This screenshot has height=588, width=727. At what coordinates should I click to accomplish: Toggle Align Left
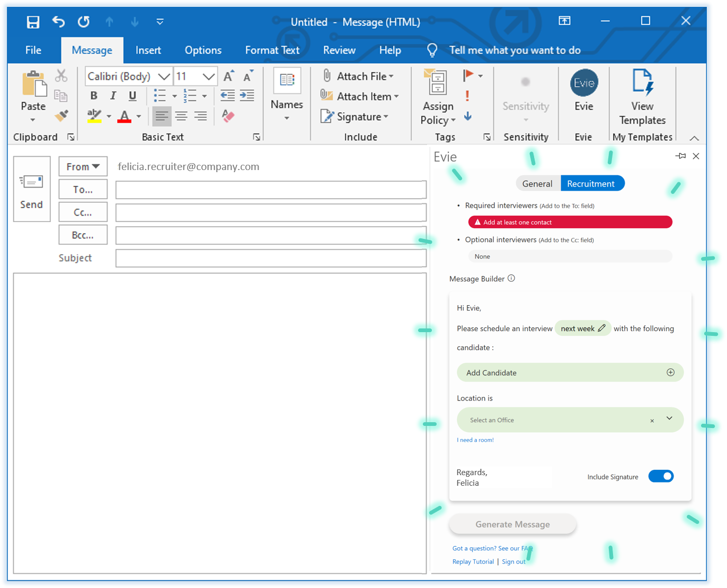tap(162, 116)
